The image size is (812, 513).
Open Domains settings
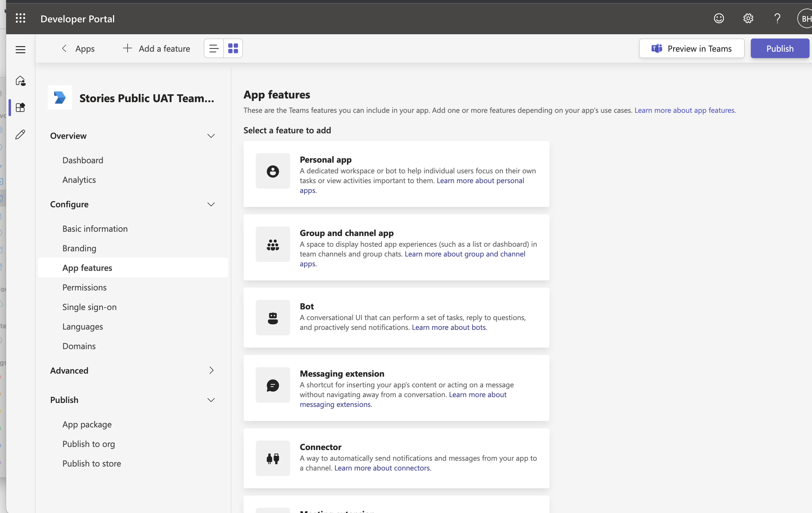click(79, 346)
